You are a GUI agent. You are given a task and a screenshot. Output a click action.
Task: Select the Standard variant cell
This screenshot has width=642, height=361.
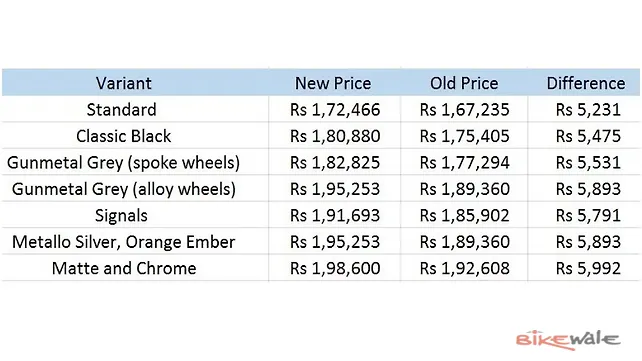coord(122,110)
